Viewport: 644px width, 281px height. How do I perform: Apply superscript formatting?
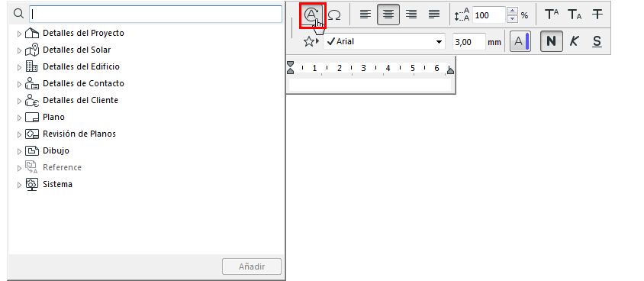point(552,15)
